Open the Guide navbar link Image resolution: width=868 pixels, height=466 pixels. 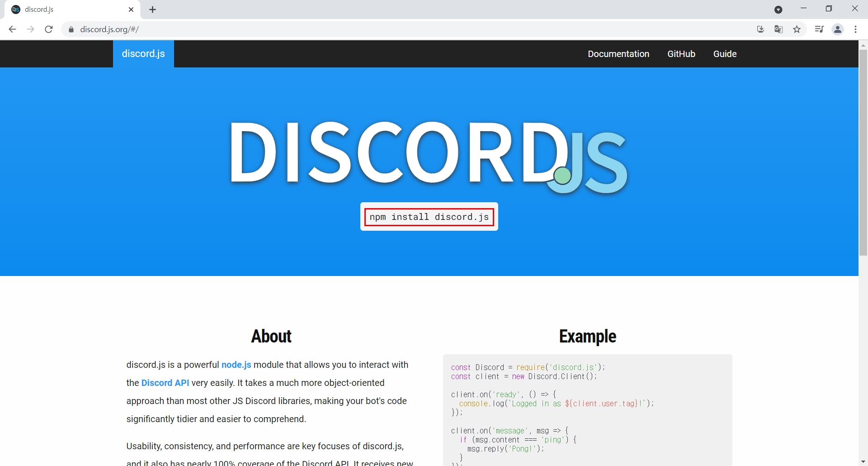click(x=725, y=54)
